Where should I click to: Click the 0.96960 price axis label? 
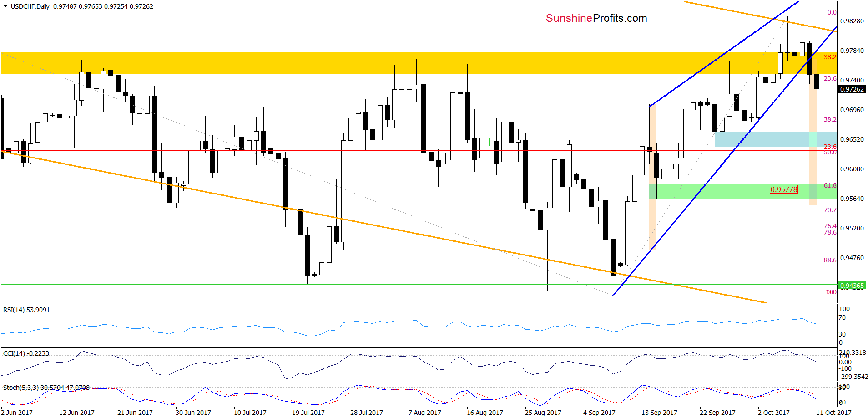(852, 110)
